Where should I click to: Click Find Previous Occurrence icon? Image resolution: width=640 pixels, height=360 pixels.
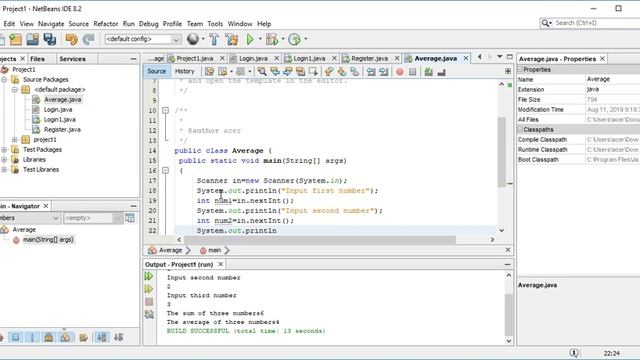pyautogui.click(x=275, y=71)
